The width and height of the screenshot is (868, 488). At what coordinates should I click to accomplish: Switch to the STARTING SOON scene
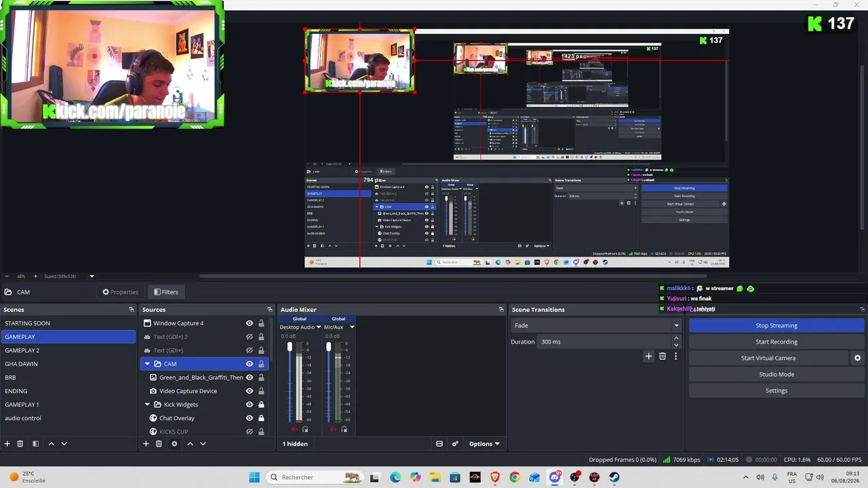pos(68,323)
